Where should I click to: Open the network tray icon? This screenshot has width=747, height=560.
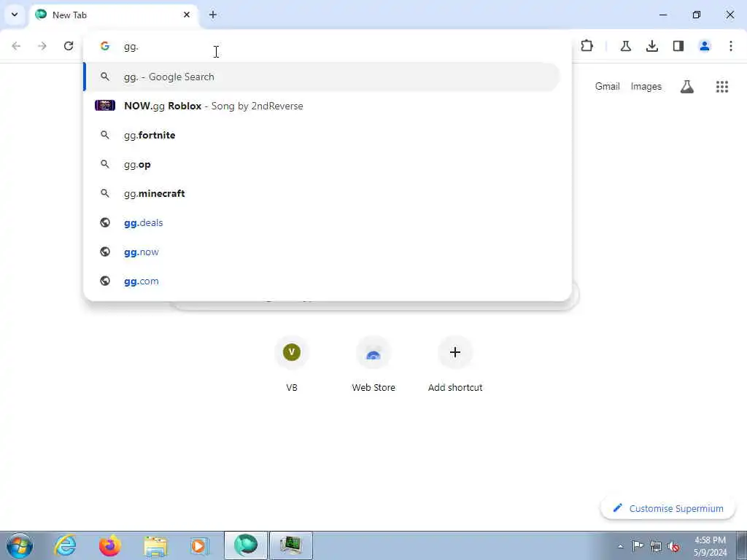[656, 546]
